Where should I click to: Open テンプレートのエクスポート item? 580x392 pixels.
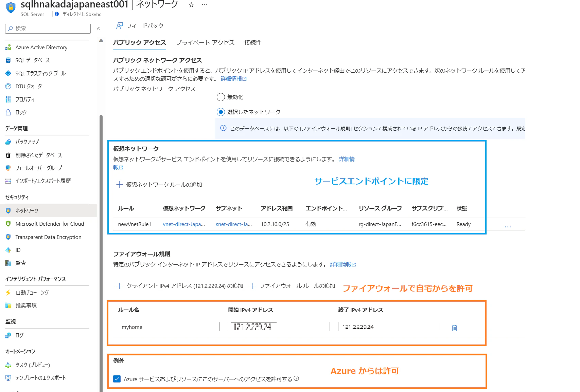41,378
